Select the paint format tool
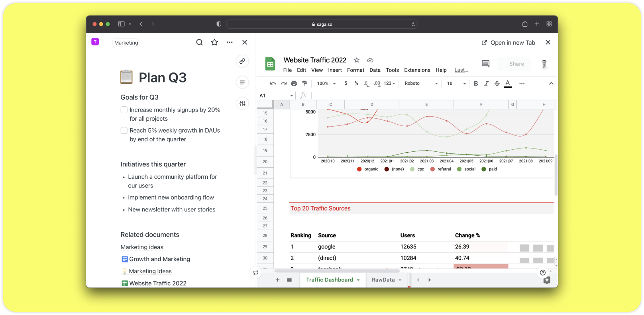 (x=305, y=84)
